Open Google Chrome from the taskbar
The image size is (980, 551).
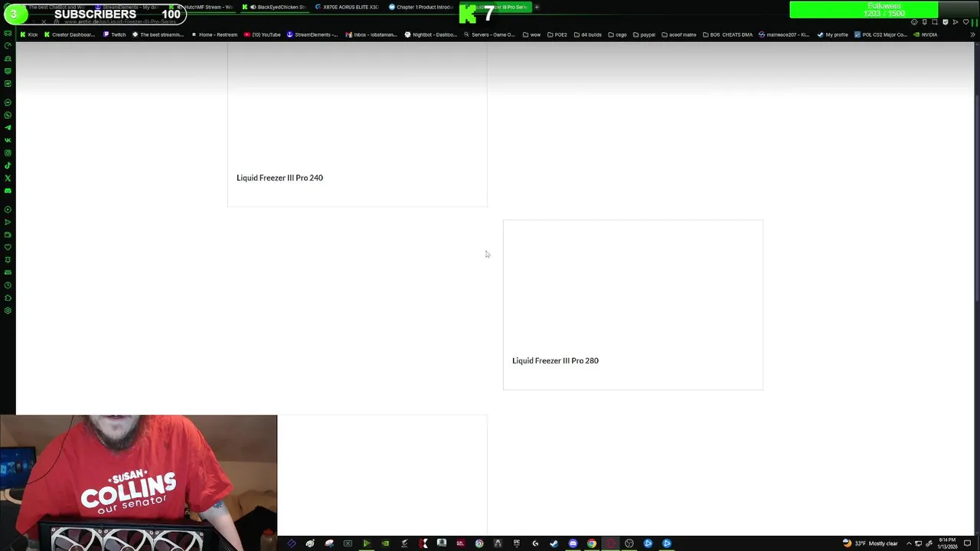(592, 543)
